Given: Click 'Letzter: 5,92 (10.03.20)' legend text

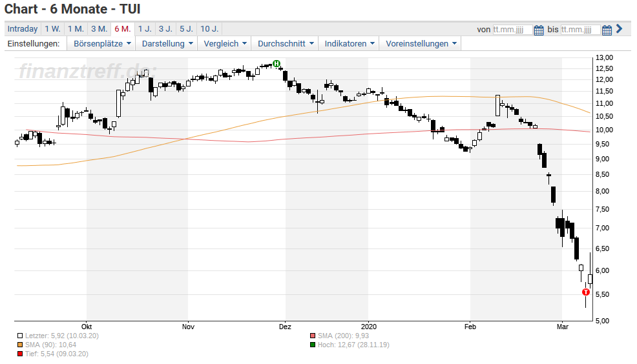Looking at the screenshot, I should coord(62,336).
